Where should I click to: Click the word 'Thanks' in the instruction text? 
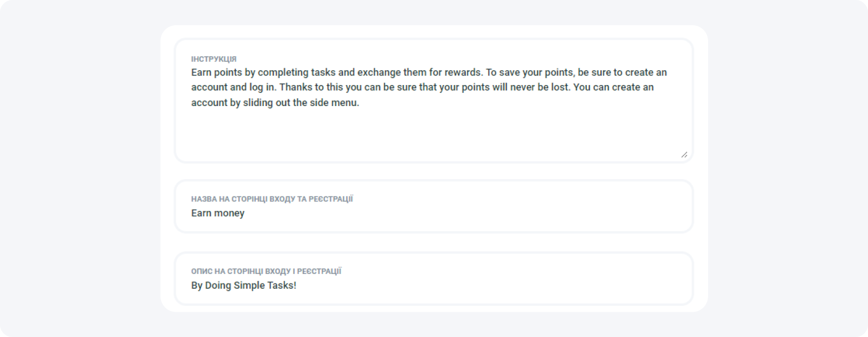[295, 87]
